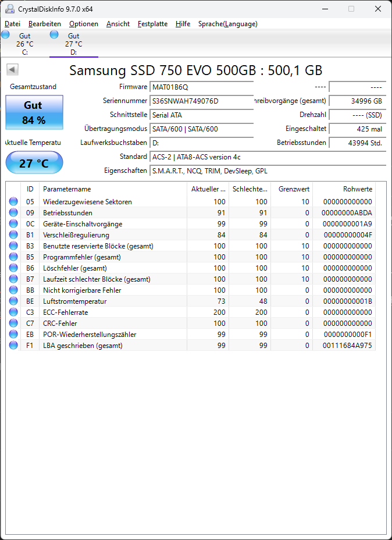
Task: Open the Festplatte menu
Action: (x=152, y=24)
